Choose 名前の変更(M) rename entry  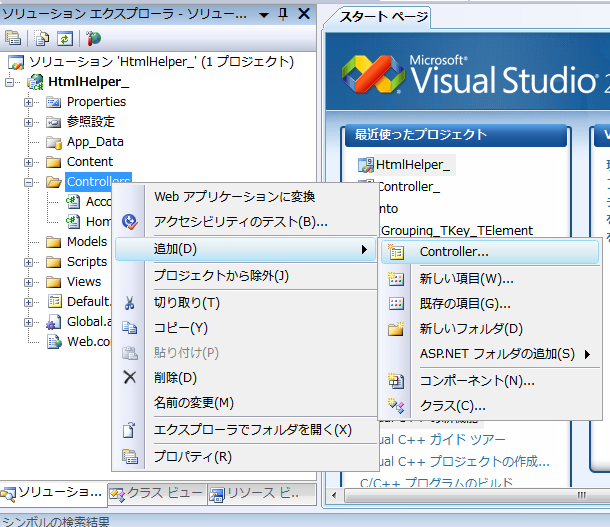coord(245,403)
